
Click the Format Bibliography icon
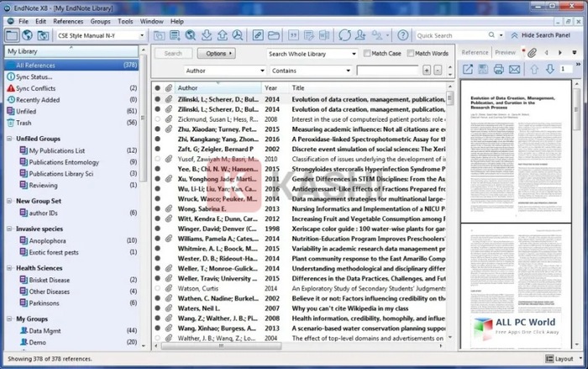coord(309,35)
